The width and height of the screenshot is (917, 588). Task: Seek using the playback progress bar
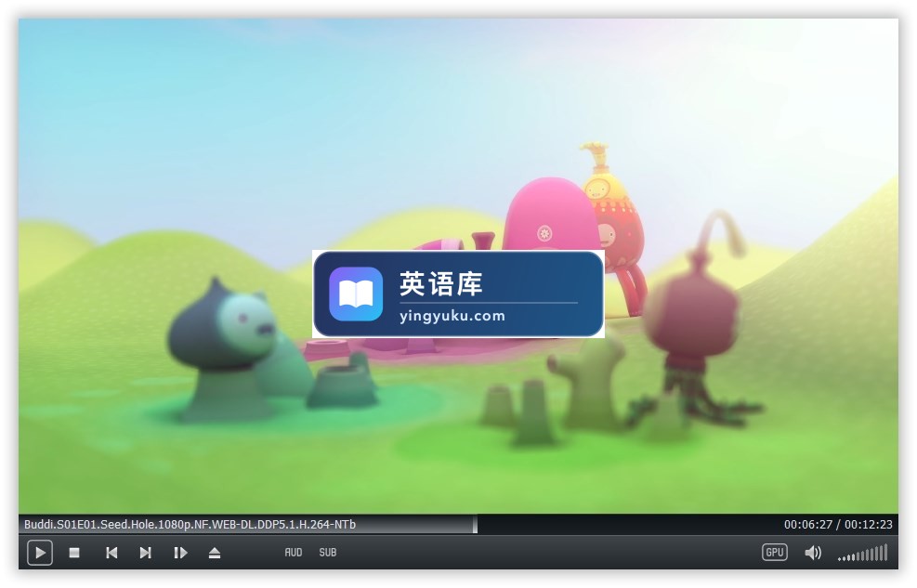[x=459, y=524]
